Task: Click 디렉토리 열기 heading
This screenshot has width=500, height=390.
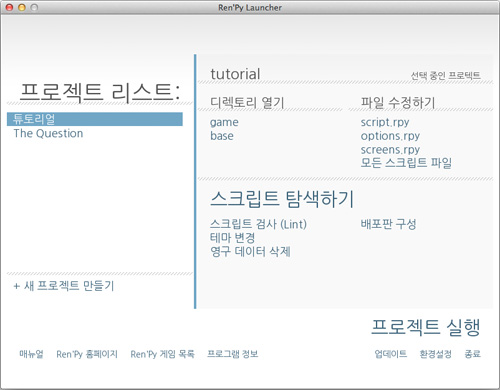Action: (247, 103)
